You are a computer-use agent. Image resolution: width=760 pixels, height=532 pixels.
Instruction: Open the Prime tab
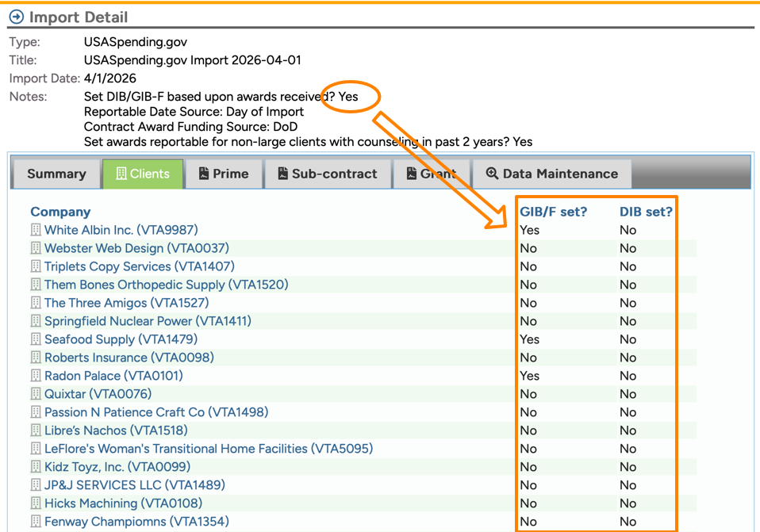point(224,174)
